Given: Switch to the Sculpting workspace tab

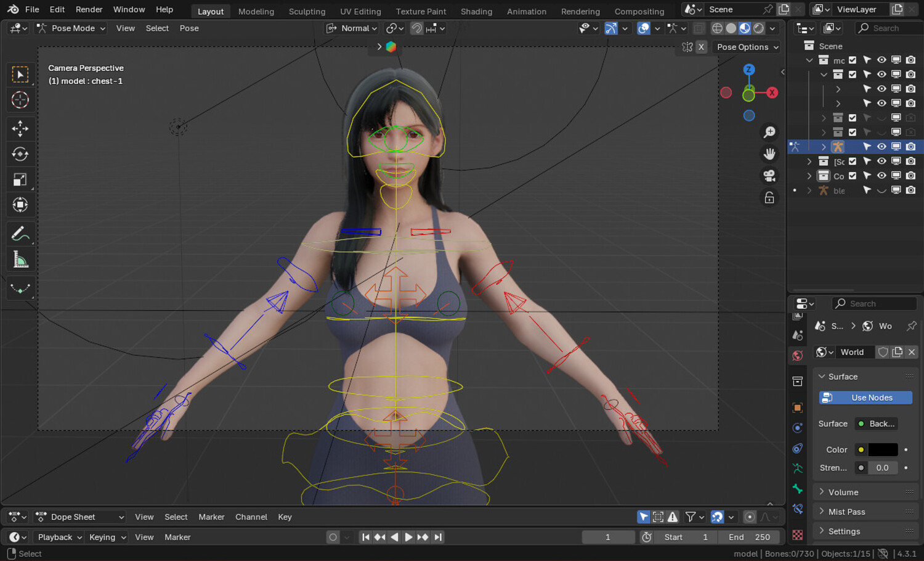Looking at the screenshot, I should click(307, 11).
